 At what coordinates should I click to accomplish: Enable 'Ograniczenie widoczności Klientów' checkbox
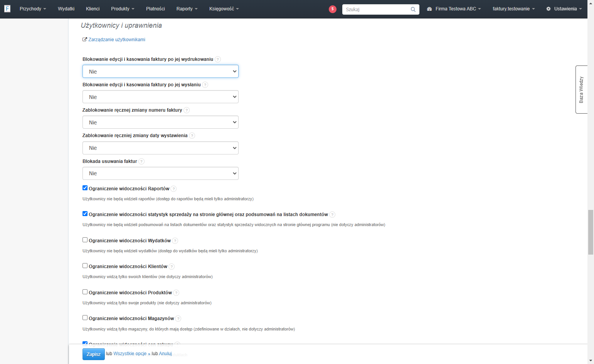(x=85, y=266)
